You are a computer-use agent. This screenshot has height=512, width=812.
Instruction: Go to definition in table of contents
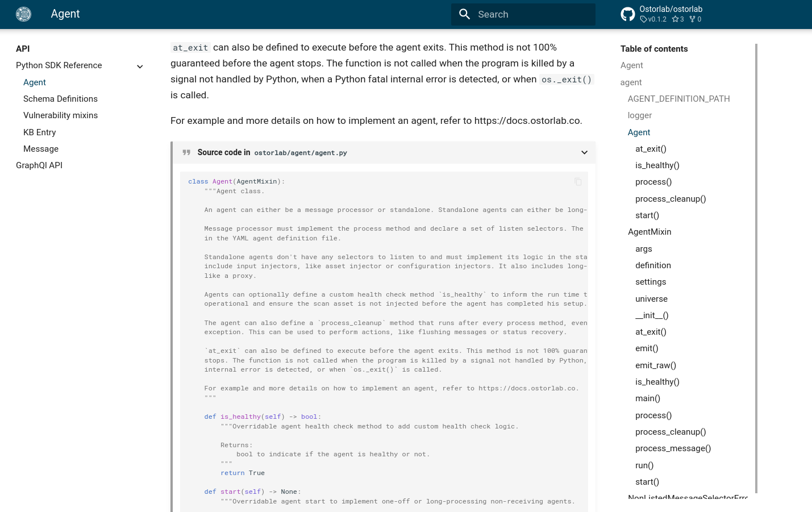pos(653,265)
